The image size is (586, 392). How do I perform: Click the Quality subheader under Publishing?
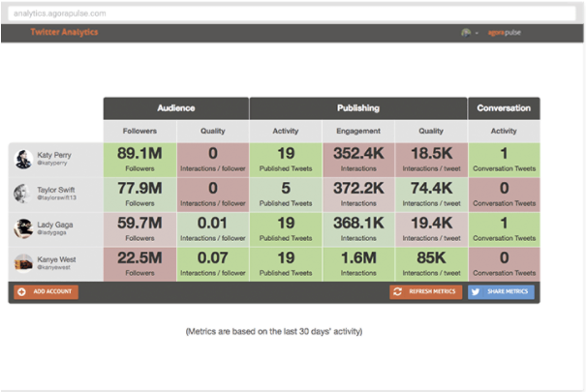pyautogui.click(x=431, y=131)
